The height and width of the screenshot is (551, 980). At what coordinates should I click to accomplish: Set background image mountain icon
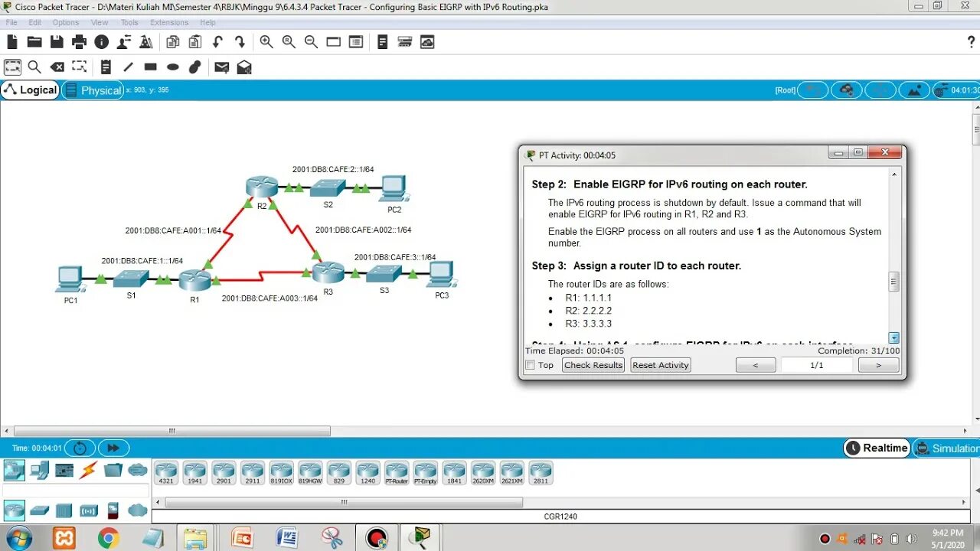pos(914,90)
